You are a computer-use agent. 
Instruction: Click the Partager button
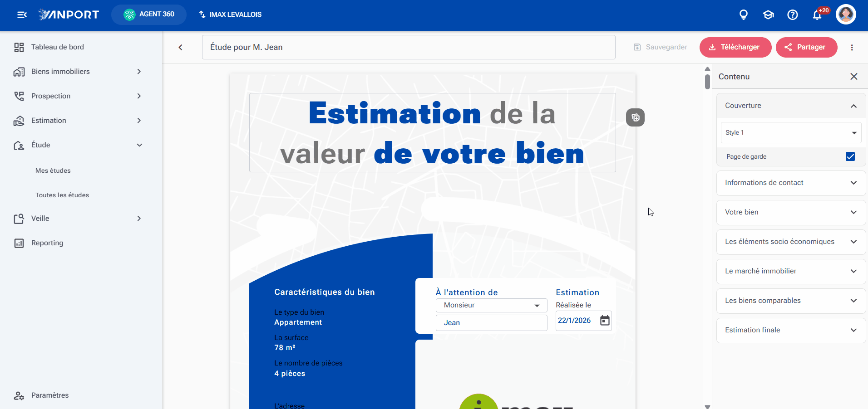pos(807,47)
